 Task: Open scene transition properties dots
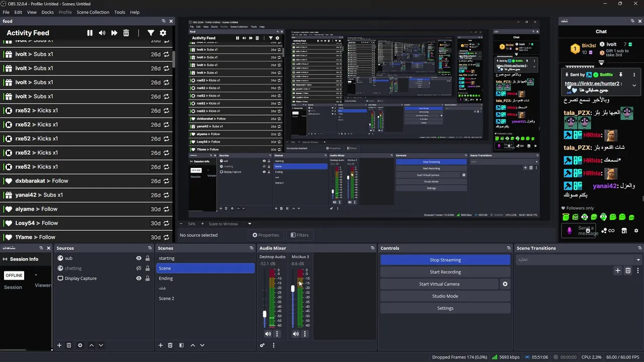point(638,270)
